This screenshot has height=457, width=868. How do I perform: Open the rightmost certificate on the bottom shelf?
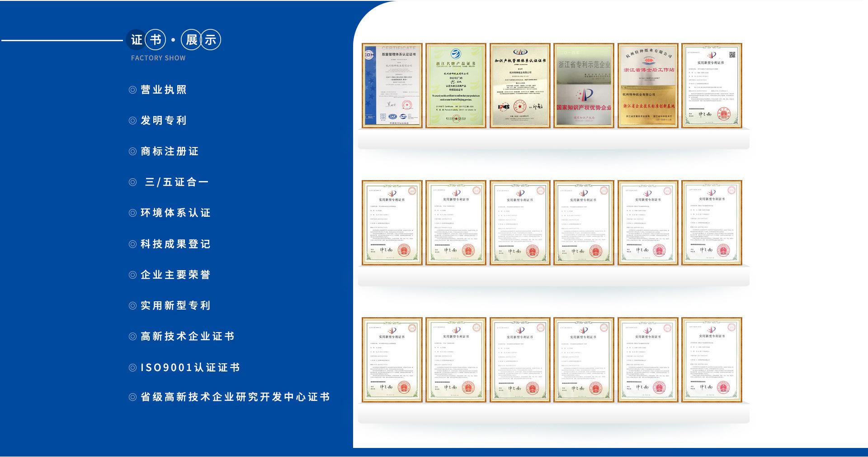(712, 360)
